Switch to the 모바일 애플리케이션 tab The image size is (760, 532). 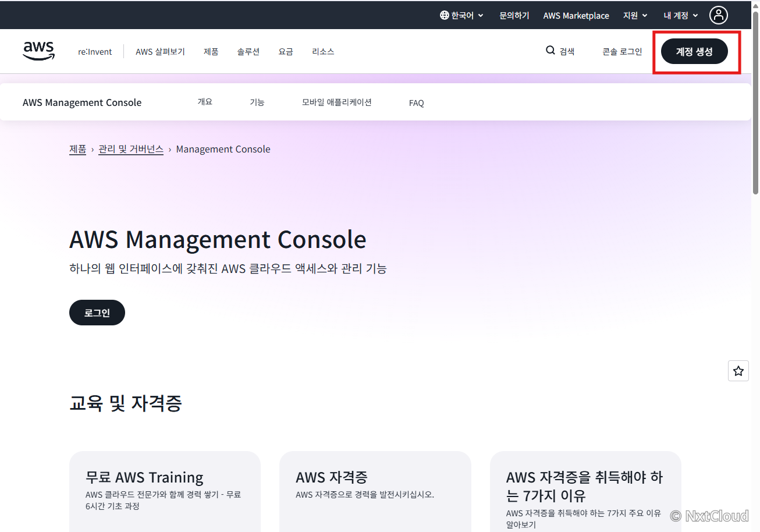tap(337, 102)
